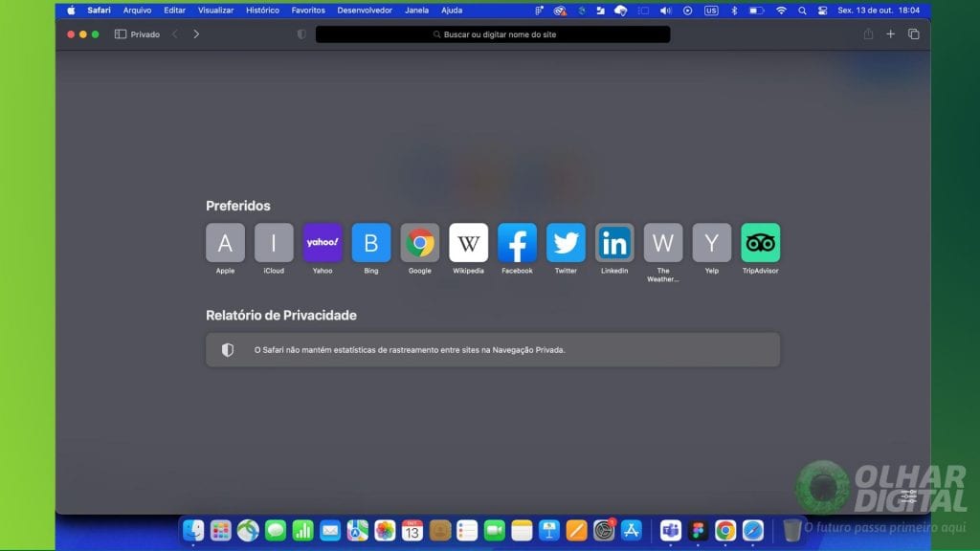Open the Yahoo favorite tile

tap(323, 242)
